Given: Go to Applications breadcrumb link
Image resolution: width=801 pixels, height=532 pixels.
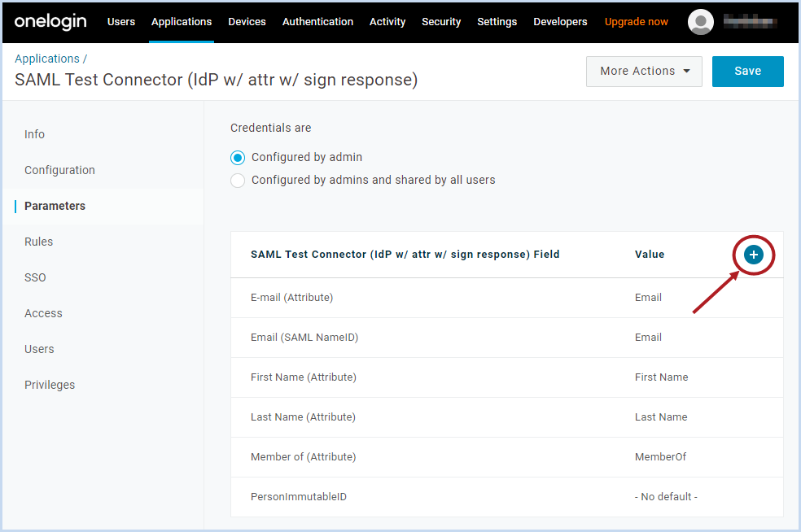Looking at the screenshot, I should coord(47,59).
